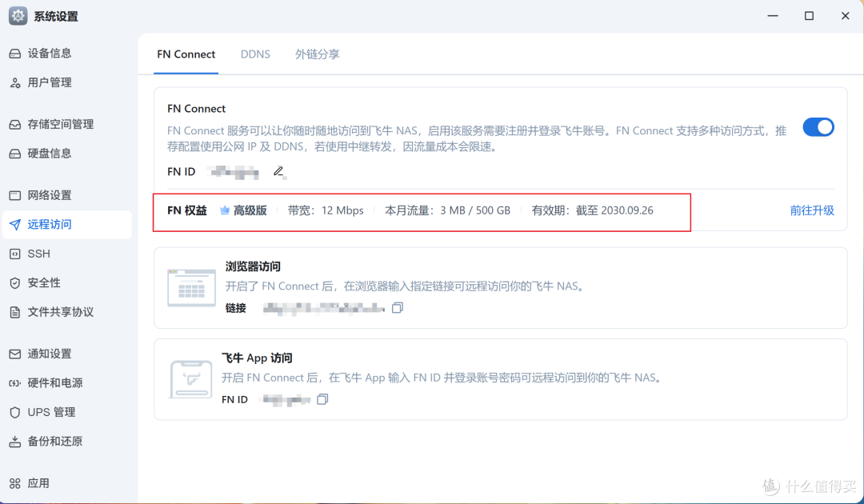Open the SSH settings page

coord(66,254)
